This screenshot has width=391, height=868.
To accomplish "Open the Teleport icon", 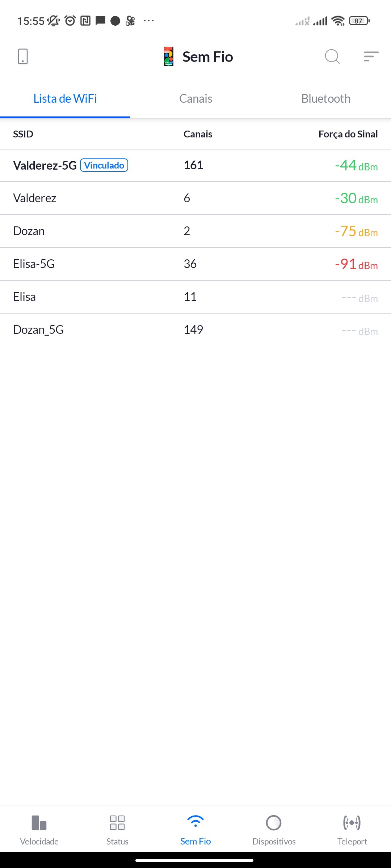I will (352, 823).
